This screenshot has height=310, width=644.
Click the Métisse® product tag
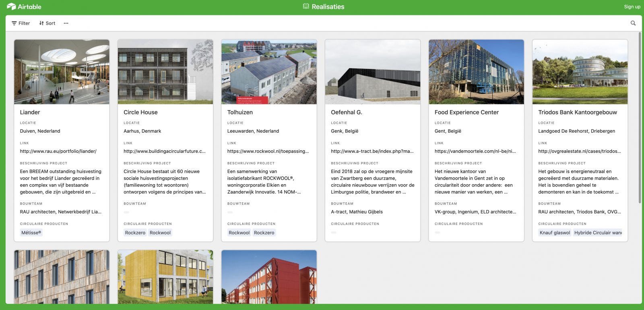[31, 233]
